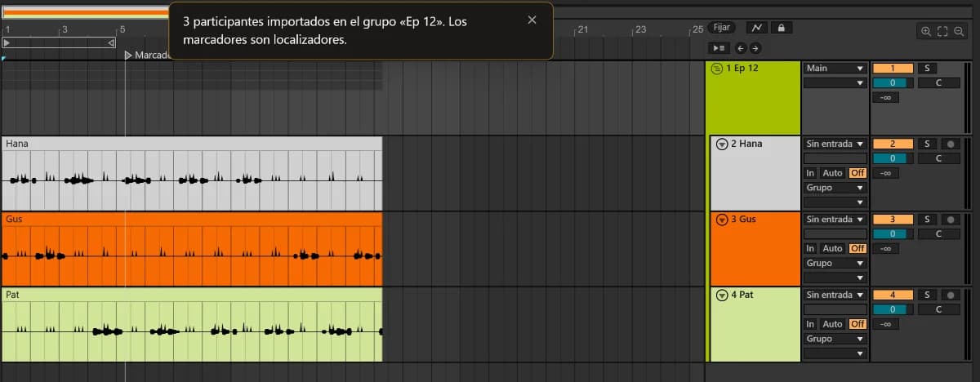Fold the Hana track with its triangle
The width and height of the screenshot is (980, 382).
click(721, 144)
